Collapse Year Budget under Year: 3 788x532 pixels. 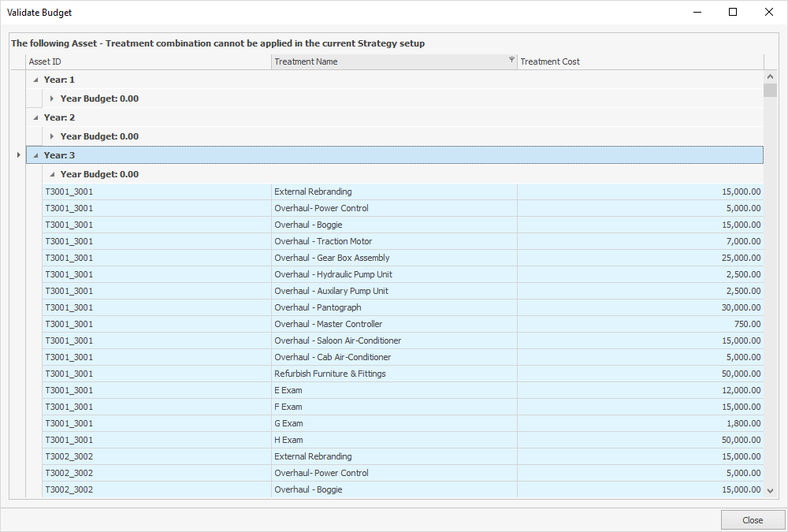pyautogui.click(x=52, y=174)
